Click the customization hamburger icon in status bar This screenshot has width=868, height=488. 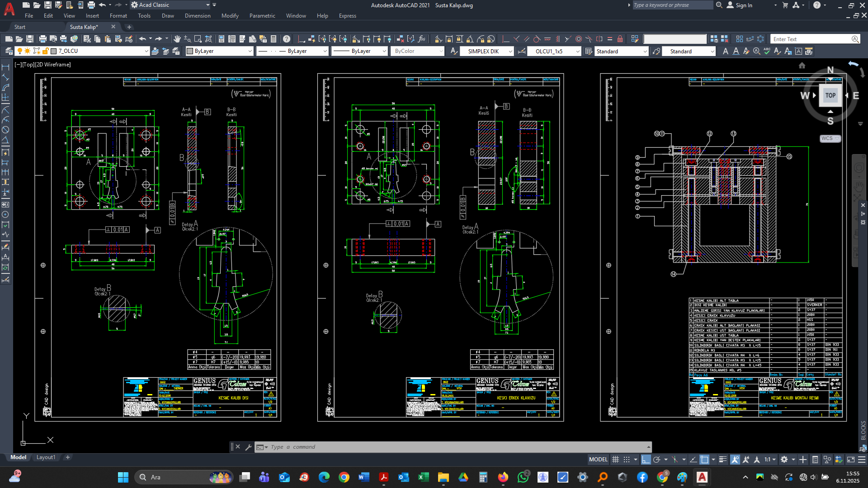tap(862, 460)
